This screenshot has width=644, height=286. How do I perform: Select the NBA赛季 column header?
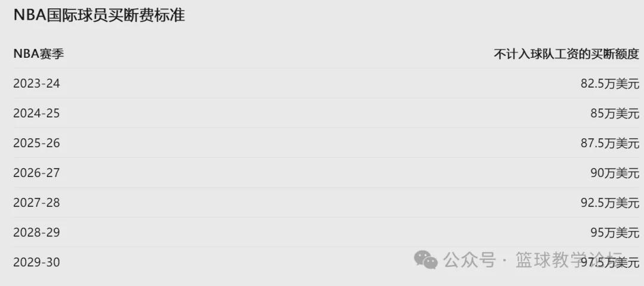pyautogui.click(x=39, y=54)
